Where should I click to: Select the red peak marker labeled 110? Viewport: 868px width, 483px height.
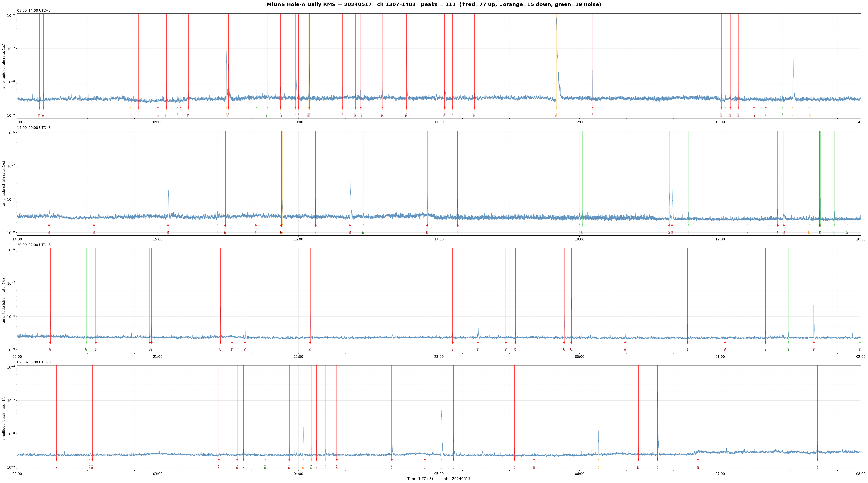pos(818,459)
